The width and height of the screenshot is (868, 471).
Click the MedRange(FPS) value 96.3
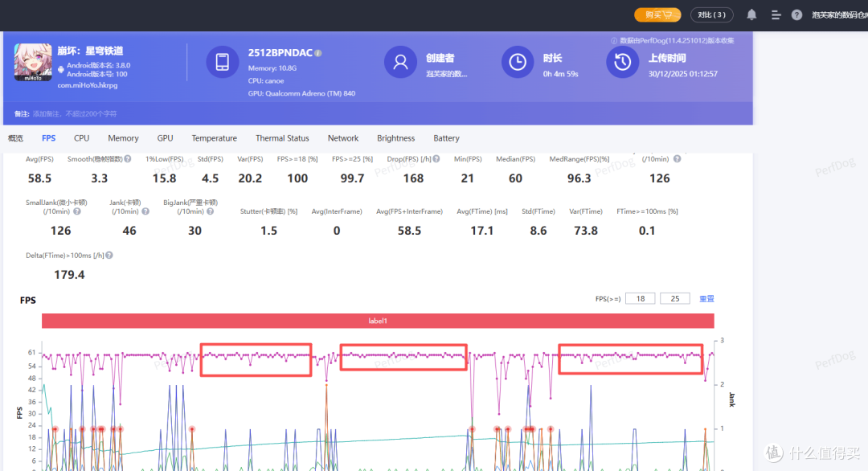[x=579, y=178]
